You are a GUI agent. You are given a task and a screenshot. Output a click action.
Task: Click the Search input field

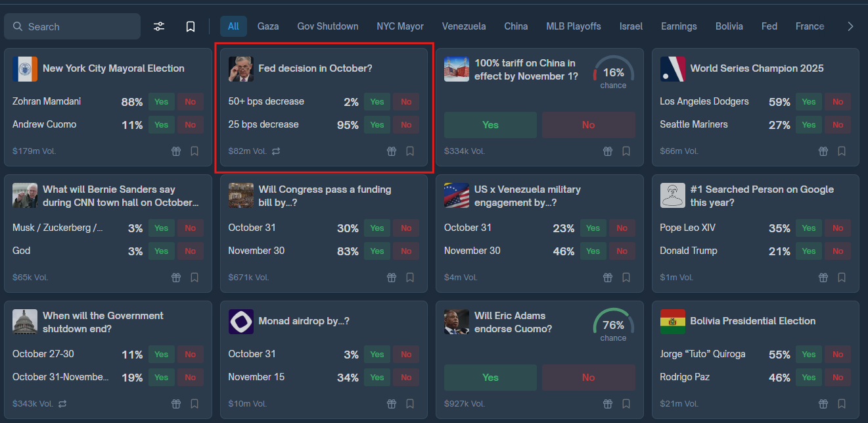(79, 26)
